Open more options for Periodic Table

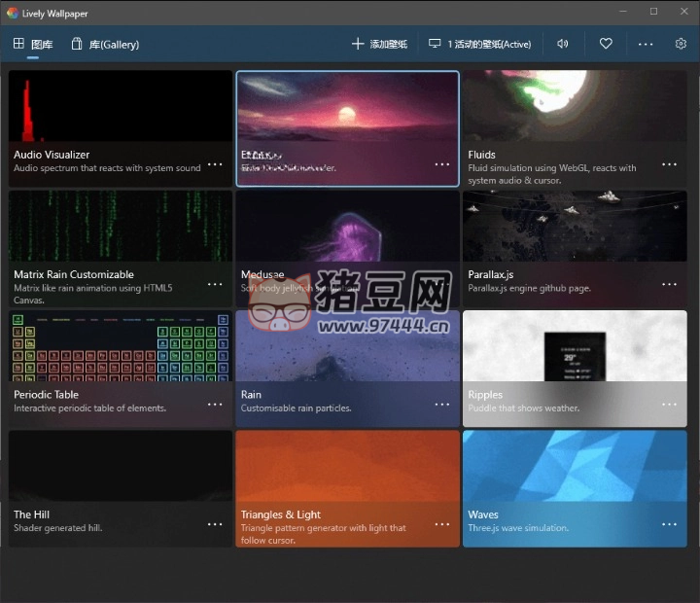215,405
